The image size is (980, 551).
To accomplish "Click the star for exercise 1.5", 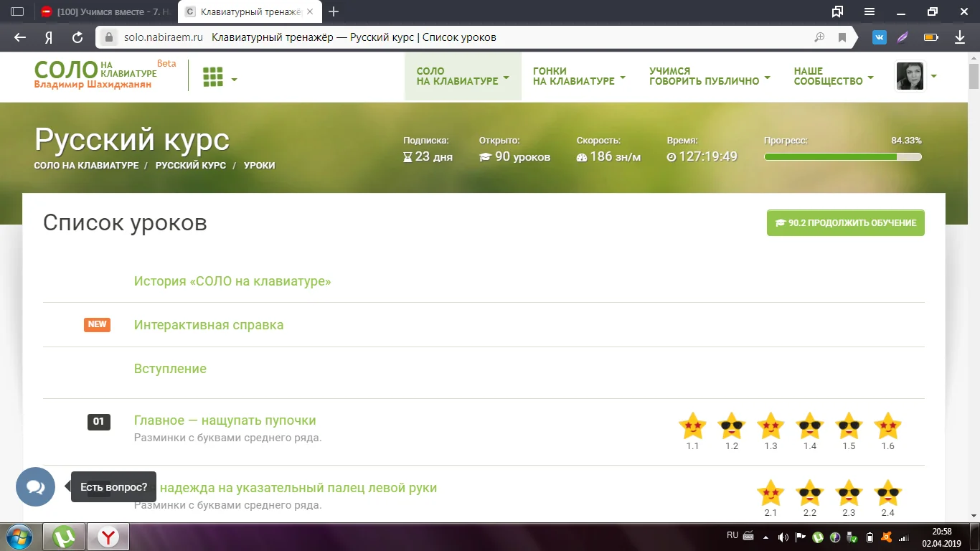I will coord(849,425).
